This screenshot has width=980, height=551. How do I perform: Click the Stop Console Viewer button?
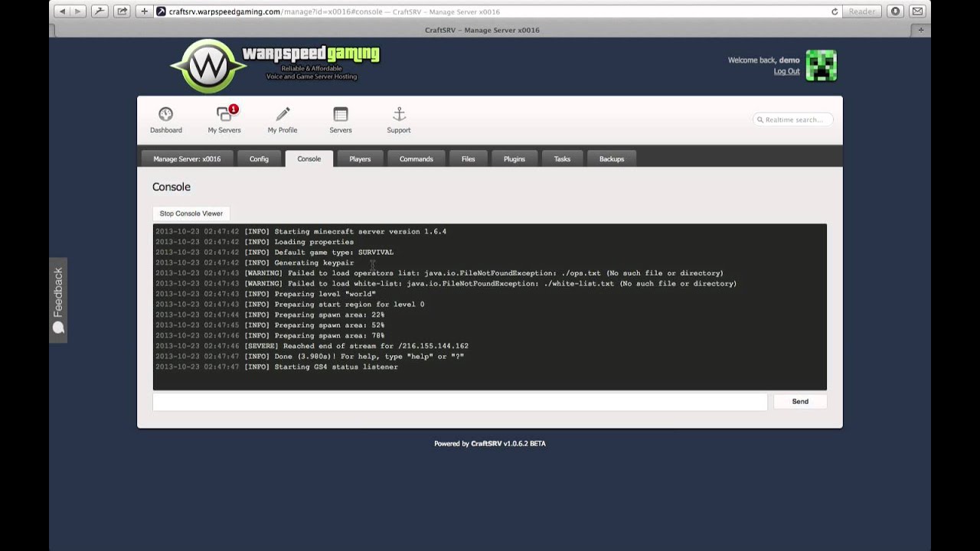coord(191,214)
